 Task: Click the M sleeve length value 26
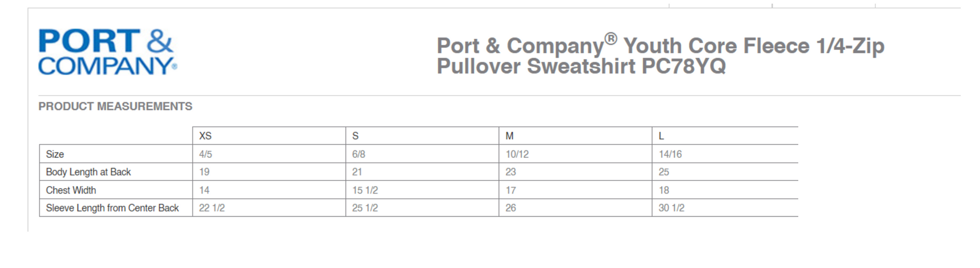[511, 208]
